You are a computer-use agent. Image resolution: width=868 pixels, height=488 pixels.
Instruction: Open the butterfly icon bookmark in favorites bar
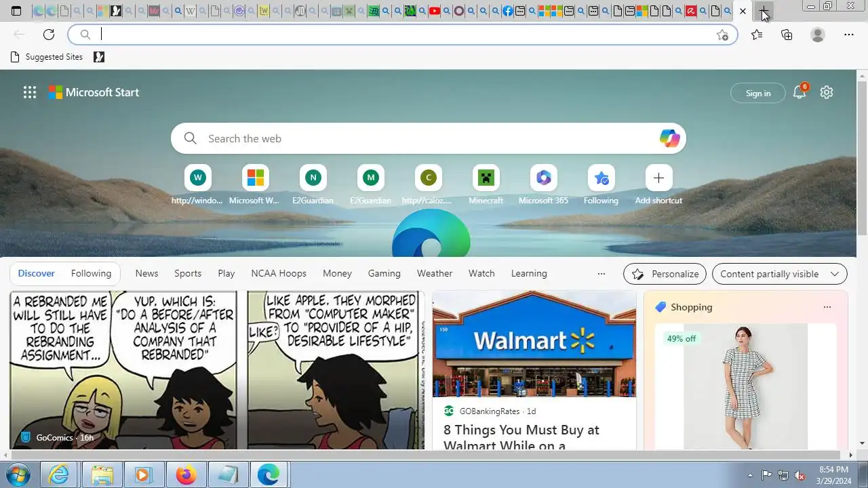(99, 57)
